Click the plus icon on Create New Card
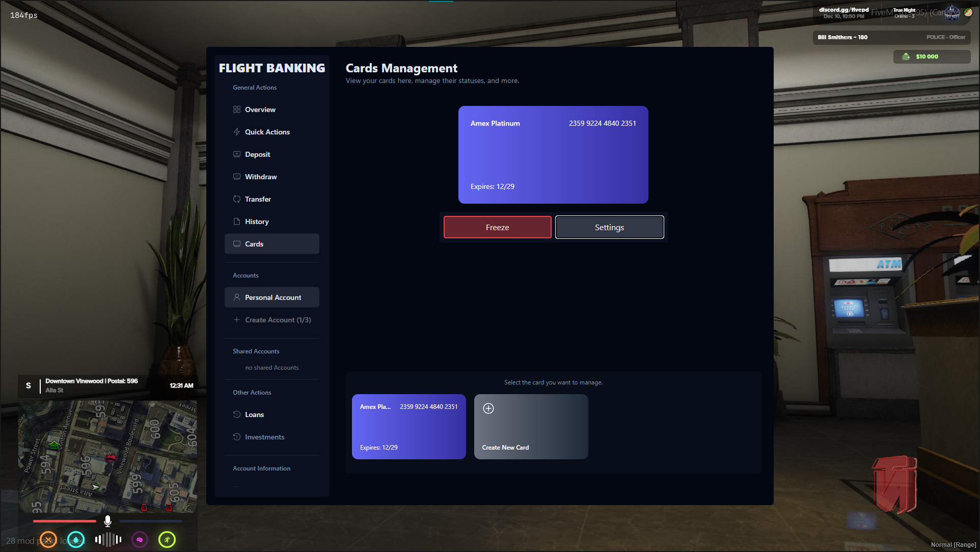 click(x=488, y=408)
